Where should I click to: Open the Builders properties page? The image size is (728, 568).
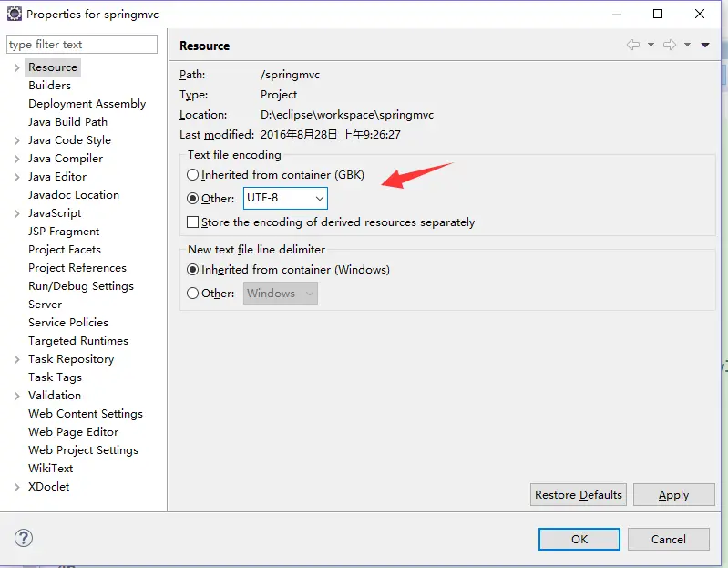[x=50, y=86]
